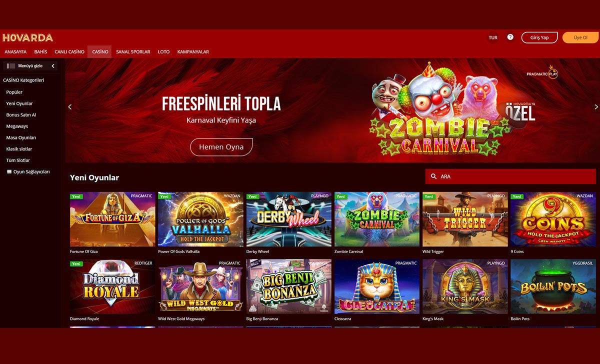Viewport: 600px width, 364px height.
Task: Click the search magnifier icon
Action: click(433, 176)
